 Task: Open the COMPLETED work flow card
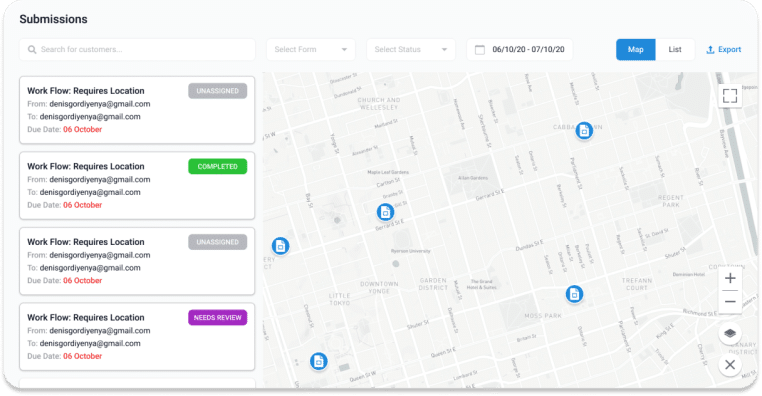[137, 186]
